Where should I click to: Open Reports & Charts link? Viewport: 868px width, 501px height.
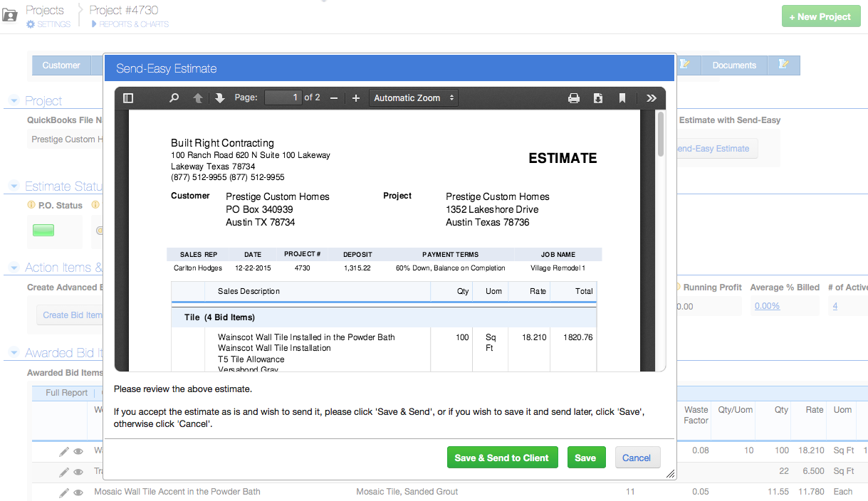coord(134,24)
